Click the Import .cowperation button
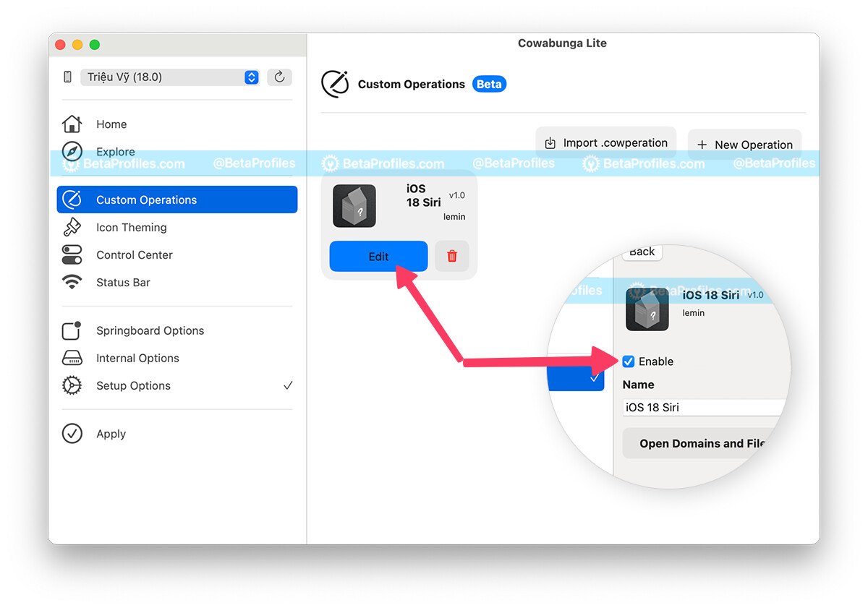The height and width of the screenshot is (608, 868). (x=606, y=143)
